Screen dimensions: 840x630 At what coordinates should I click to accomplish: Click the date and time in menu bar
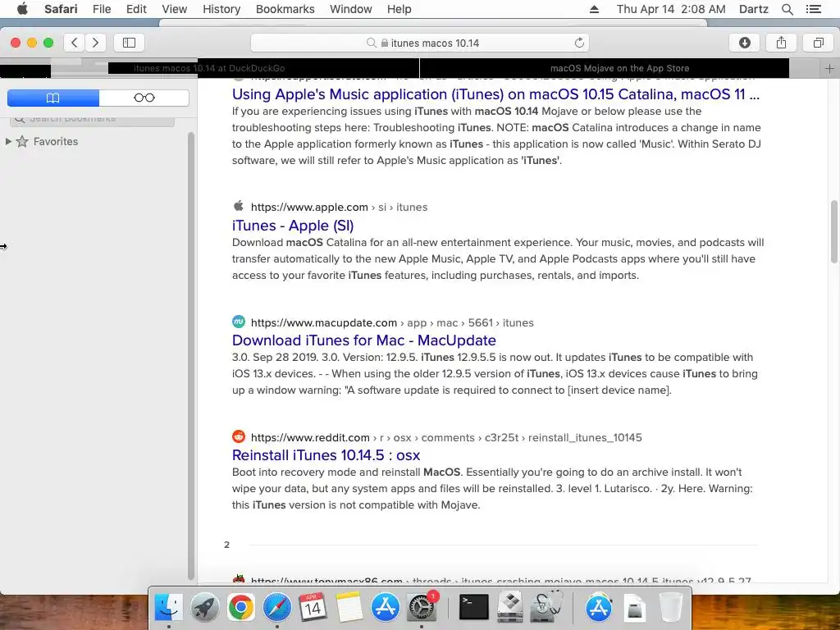pos(671,9)
